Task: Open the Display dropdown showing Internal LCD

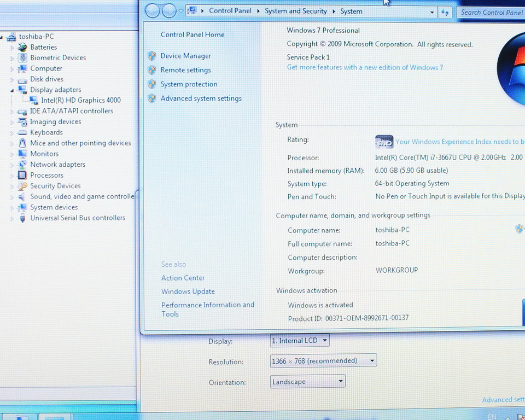Action: click(300, 341)
